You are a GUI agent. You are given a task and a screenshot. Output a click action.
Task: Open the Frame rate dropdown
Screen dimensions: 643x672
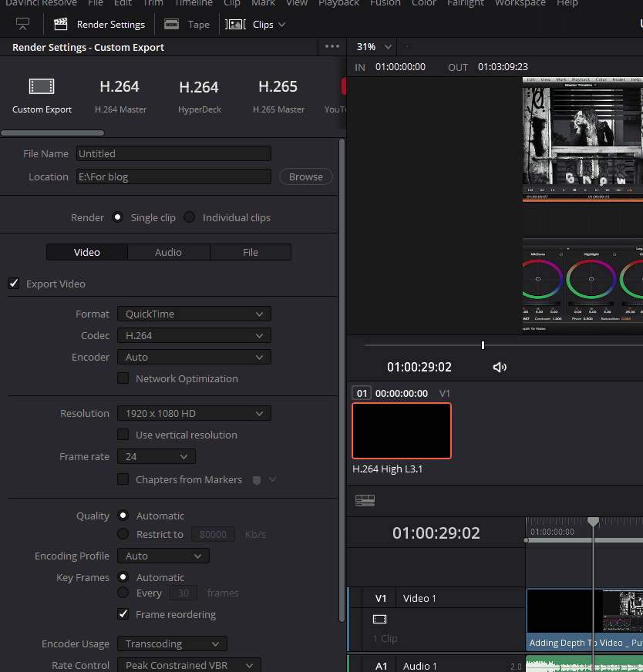[156, 456]
